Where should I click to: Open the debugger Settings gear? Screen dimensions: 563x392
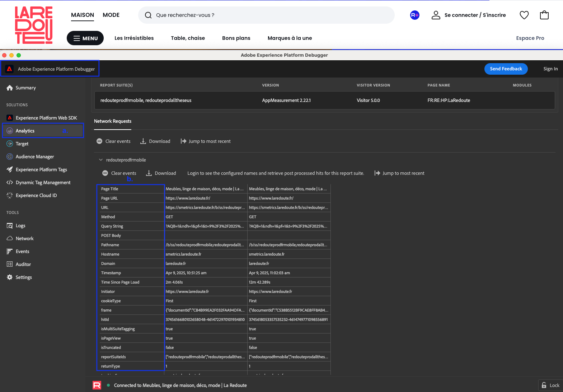(23, 277)
